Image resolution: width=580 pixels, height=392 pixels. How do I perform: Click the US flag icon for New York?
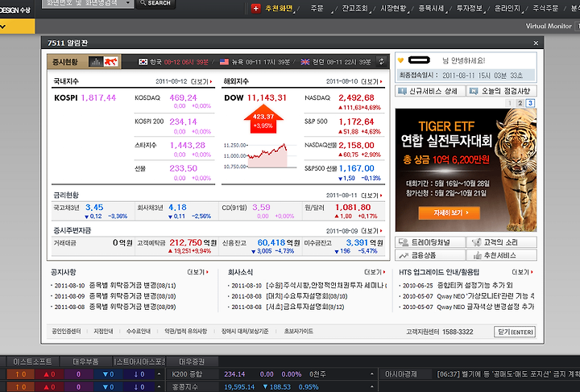(x=224, y=62)
